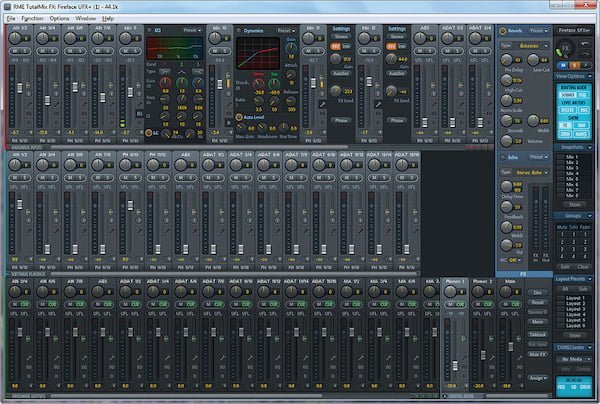Click the Reverb Volume knob
Viewport: 600px width, 404px height.
point(506,141)
